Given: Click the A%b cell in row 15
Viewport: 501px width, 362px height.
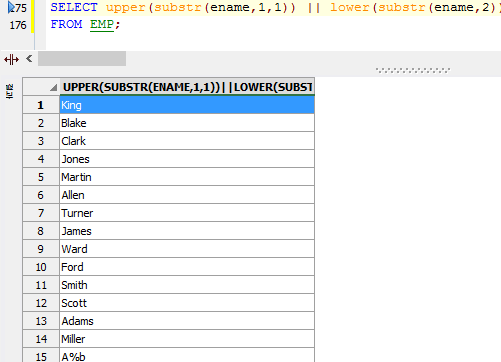Looking at the screenshot, I should tap(187, 356).
